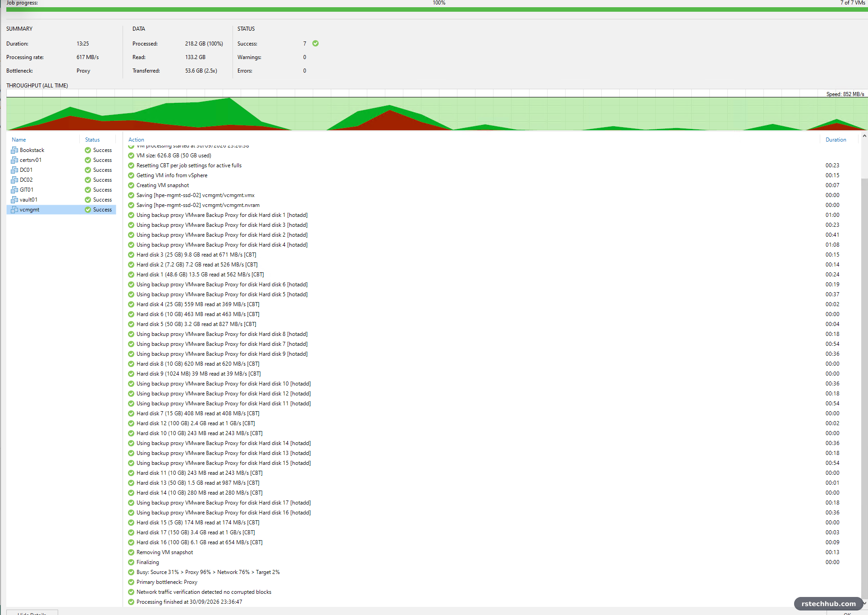Select the vcmgmt VM icon

14,210
